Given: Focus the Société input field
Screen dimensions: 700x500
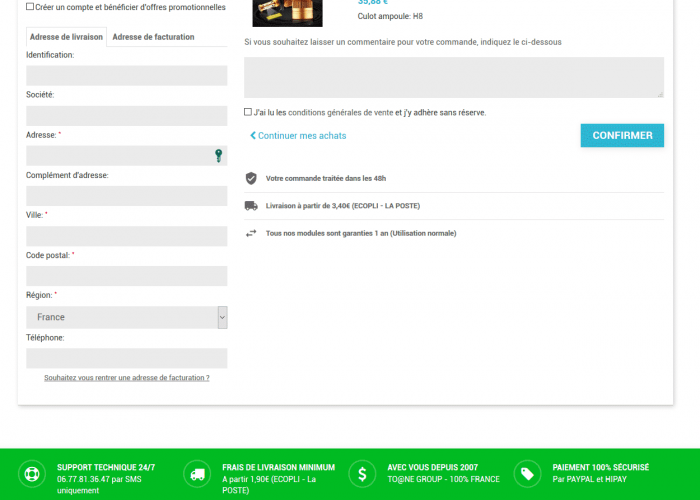Looking at the screenshot, I should (126, 116).
